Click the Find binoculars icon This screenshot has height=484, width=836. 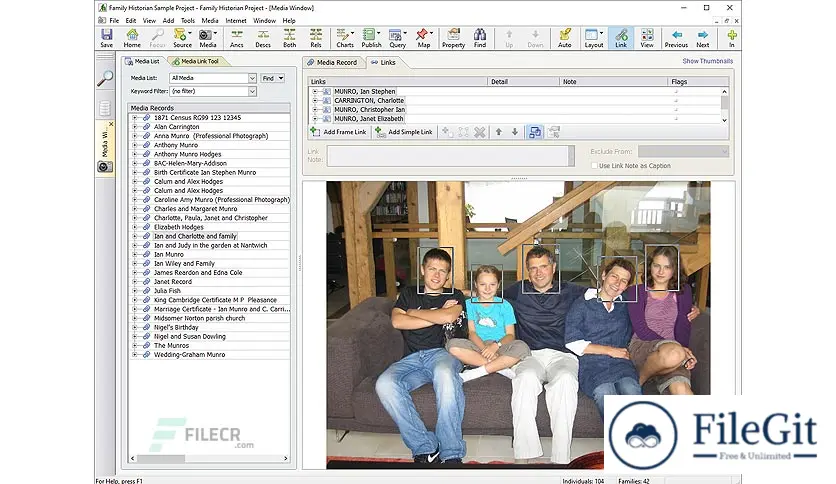[480, 38]
